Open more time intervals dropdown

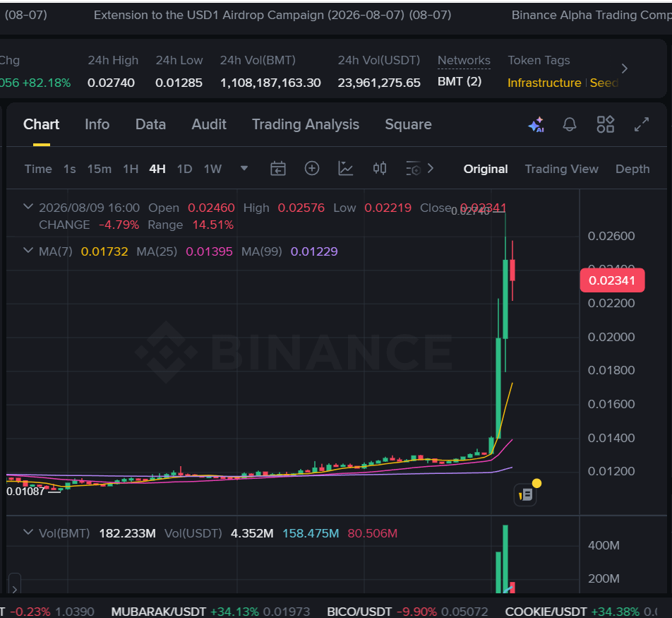click(244, 169)
